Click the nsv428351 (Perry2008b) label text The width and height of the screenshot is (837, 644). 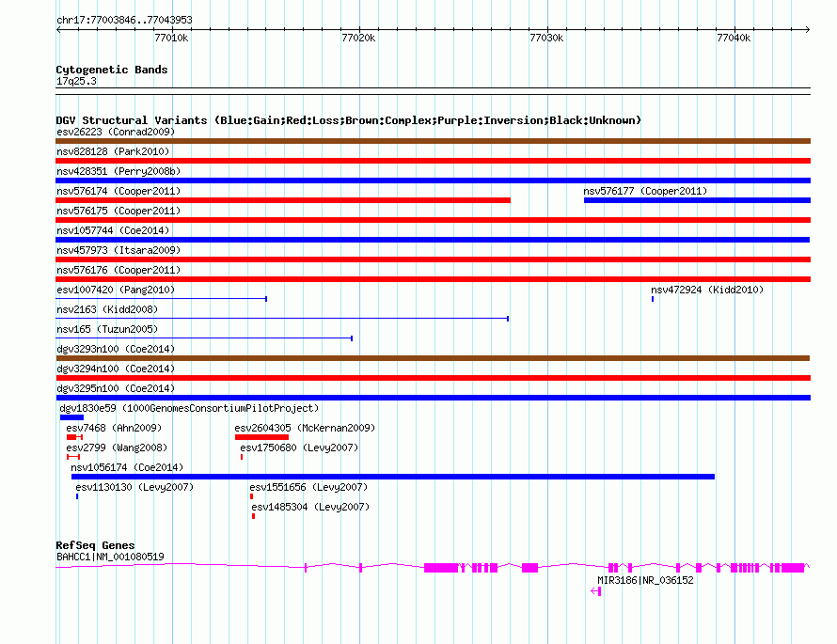(118, 171)
